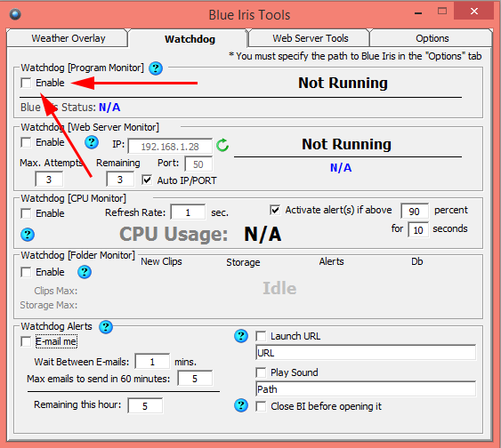Click the Storage column label
The width and height of the screenshot is (501, 448).
click(x=243, y=262)
